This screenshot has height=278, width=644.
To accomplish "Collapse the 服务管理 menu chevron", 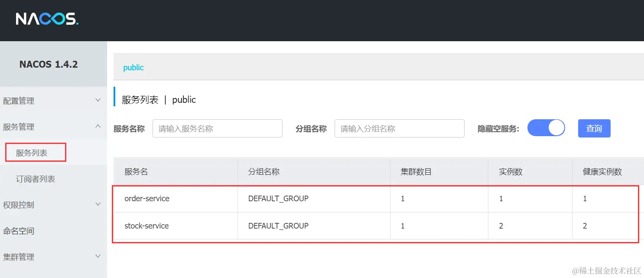I will coord(98,126).
